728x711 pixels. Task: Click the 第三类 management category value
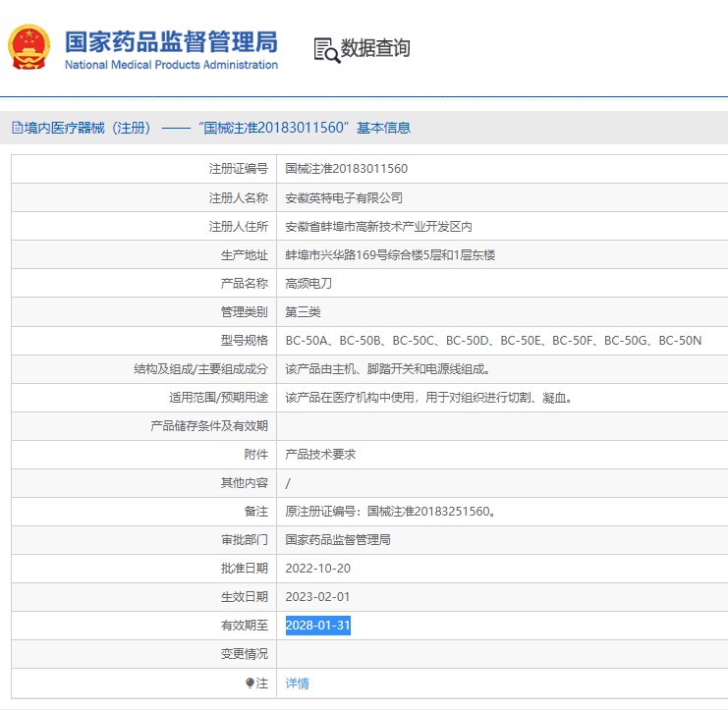[303, 312]
